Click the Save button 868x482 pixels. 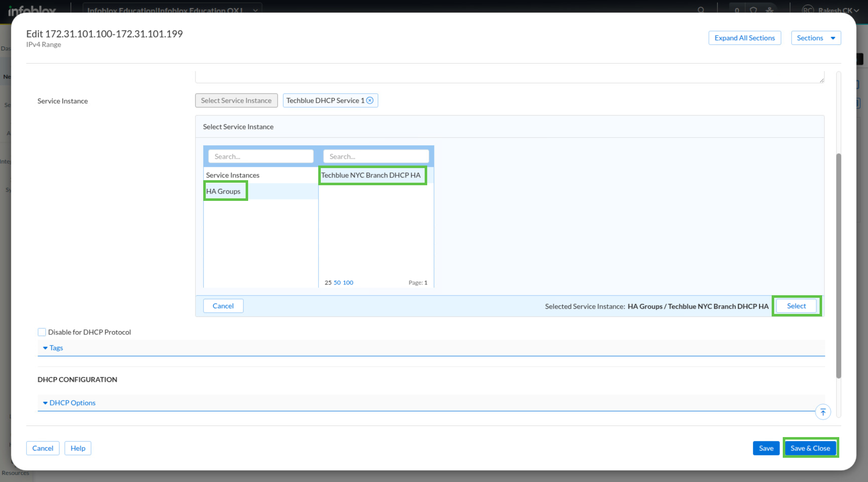pos(766,448)
